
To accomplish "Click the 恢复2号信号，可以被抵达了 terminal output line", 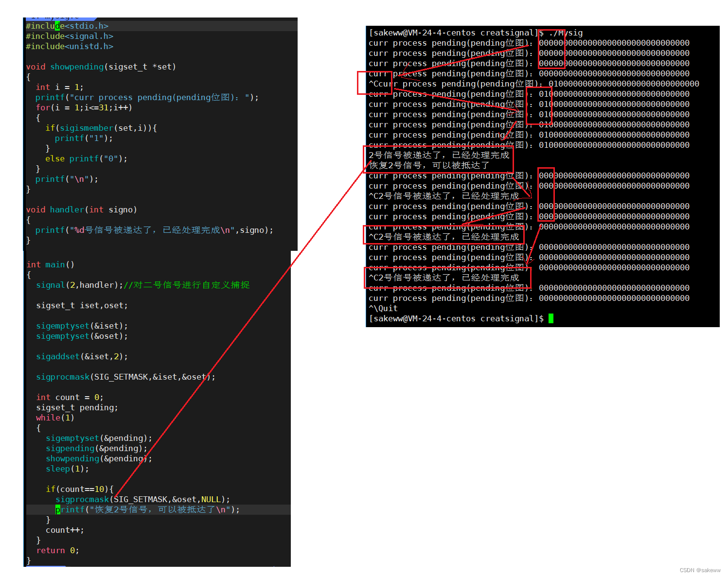I will point(429,165).
